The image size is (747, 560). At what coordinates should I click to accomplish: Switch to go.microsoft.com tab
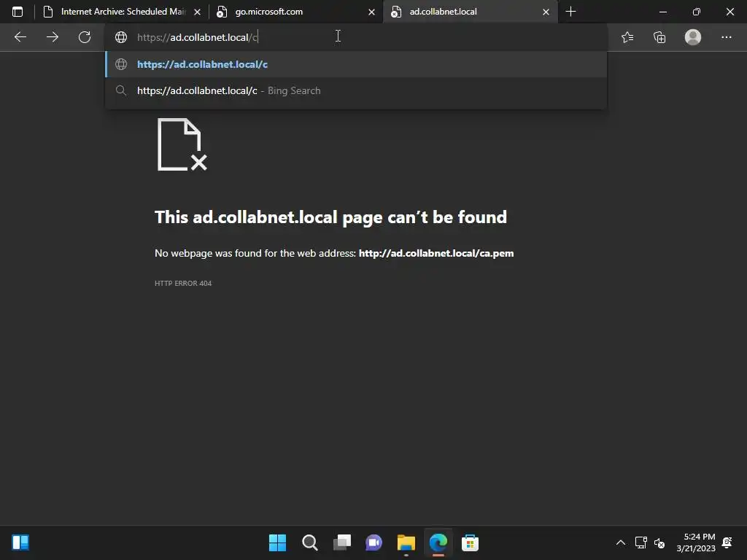click(295, 12)
